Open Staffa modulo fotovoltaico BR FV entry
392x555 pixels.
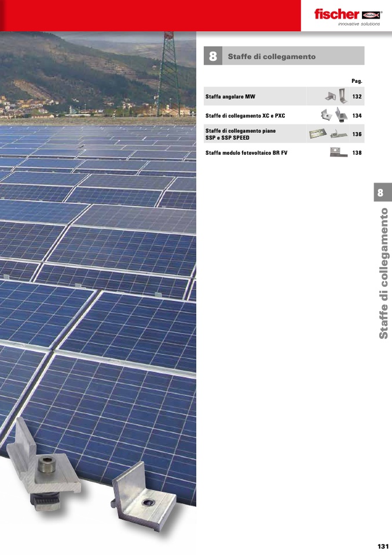tap(246, 153)
